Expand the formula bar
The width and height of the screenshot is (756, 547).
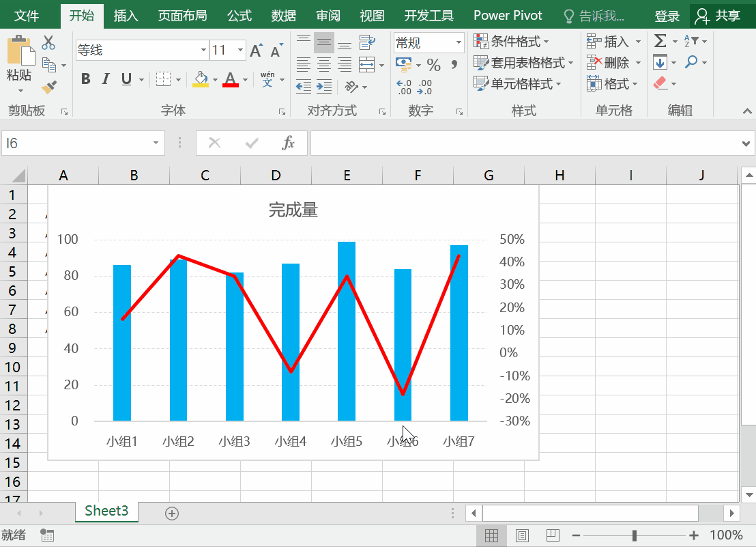click(746, 143)
